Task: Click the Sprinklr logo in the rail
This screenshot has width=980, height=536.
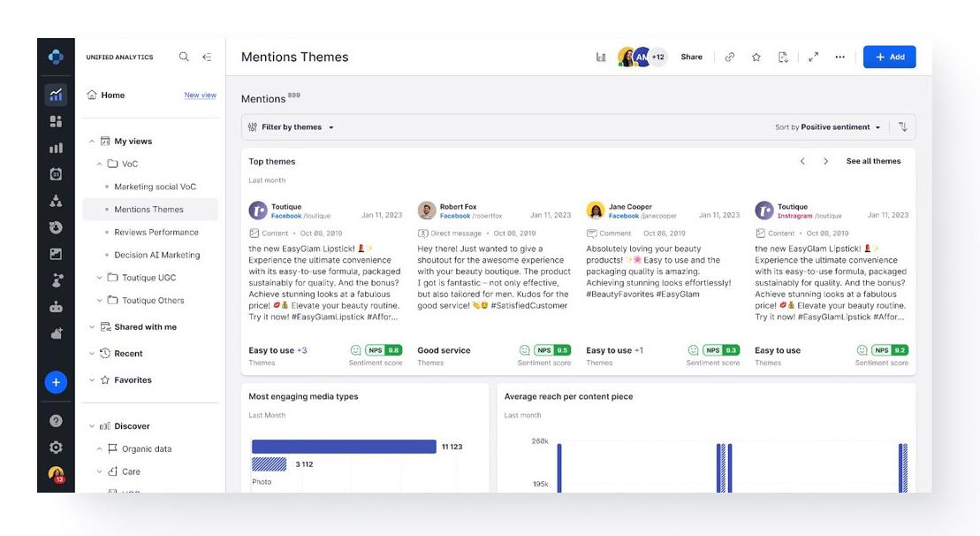Action: 56,57
